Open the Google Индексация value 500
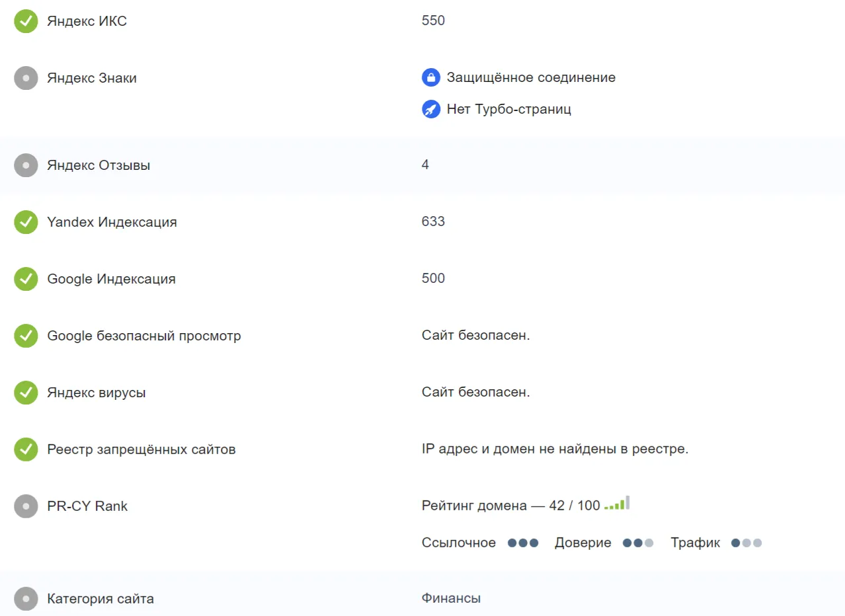Screen dimensions: 845x616 point(433,279)
